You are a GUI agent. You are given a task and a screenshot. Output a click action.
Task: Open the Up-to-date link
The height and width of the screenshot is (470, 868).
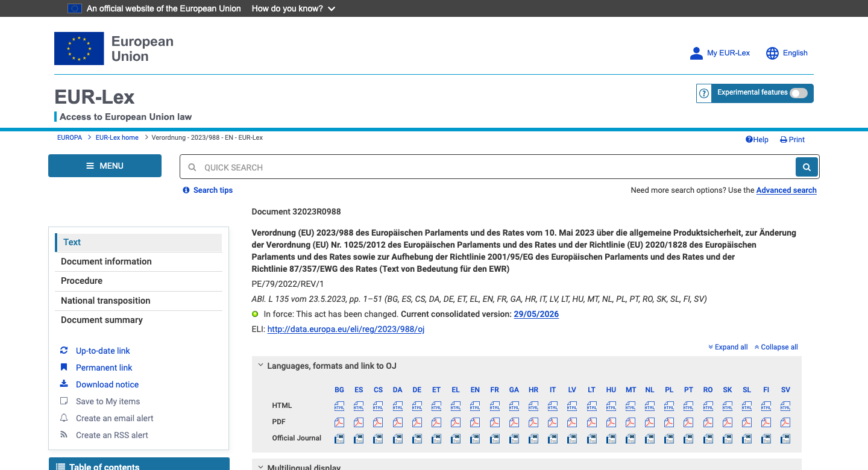pyautogui.click(x=102, y=351)
